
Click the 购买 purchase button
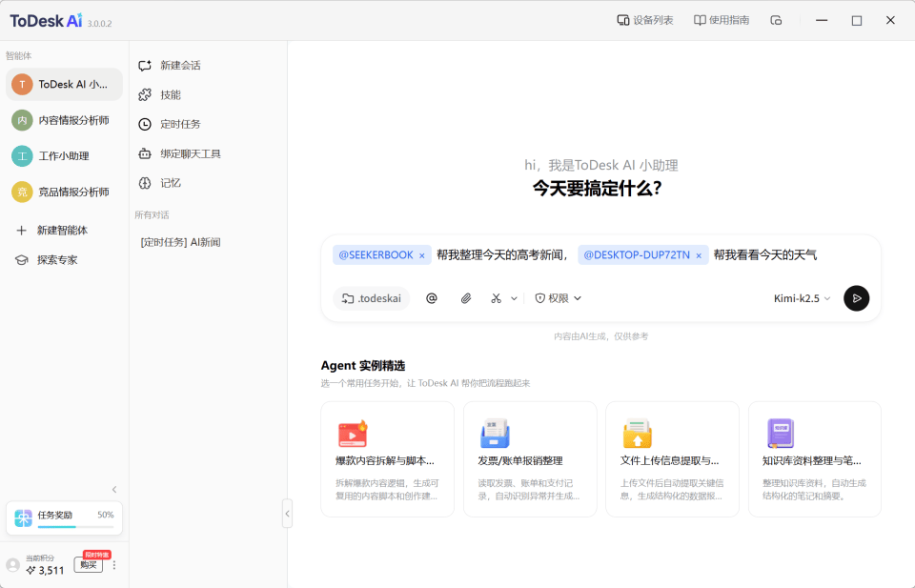pyautogui.click(x=88, y=565)
